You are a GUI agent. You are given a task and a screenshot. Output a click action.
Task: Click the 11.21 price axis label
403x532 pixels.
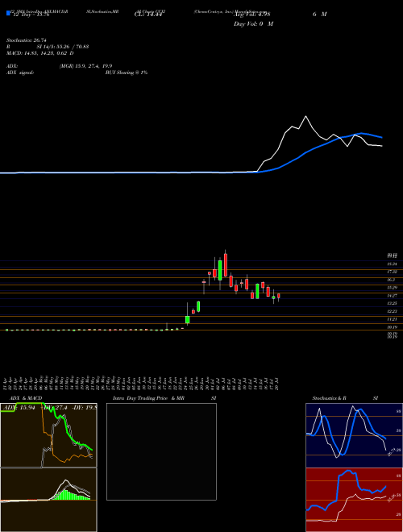point(393,319)
